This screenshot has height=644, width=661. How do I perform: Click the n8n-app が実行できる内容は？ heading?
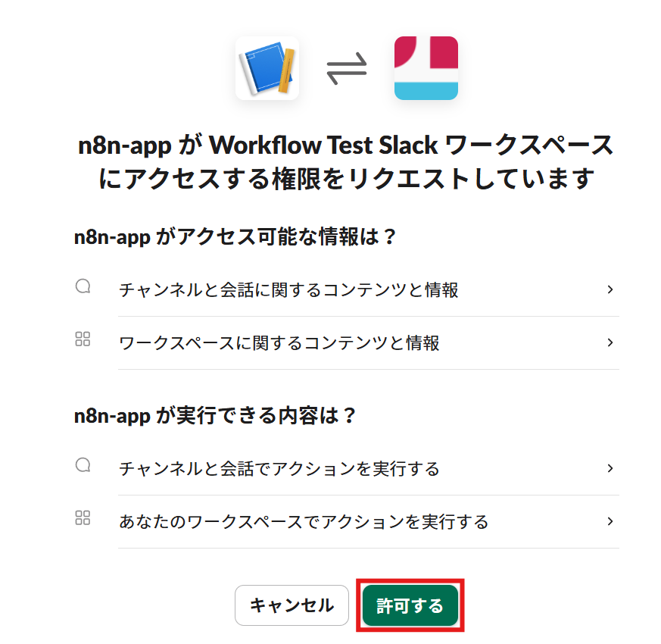point(215,416)
